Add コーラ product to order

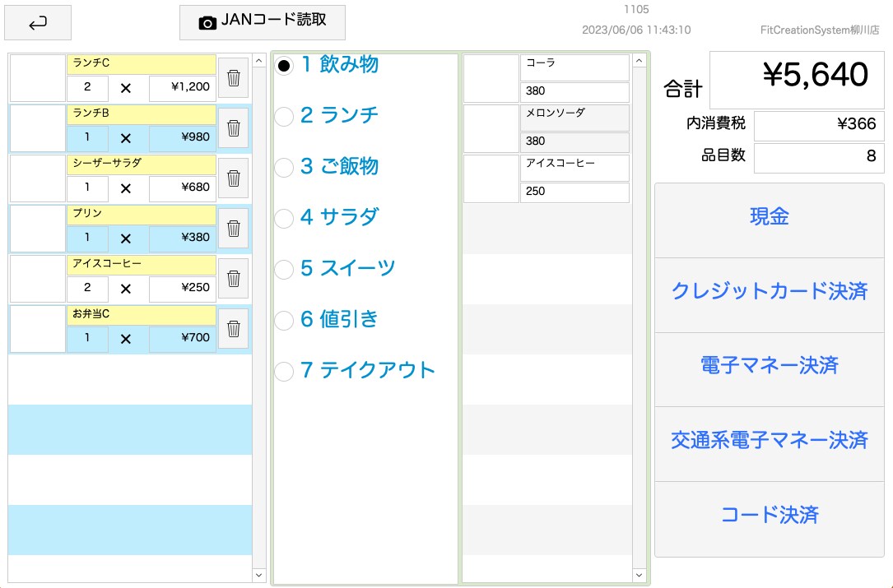coord(574,67)
